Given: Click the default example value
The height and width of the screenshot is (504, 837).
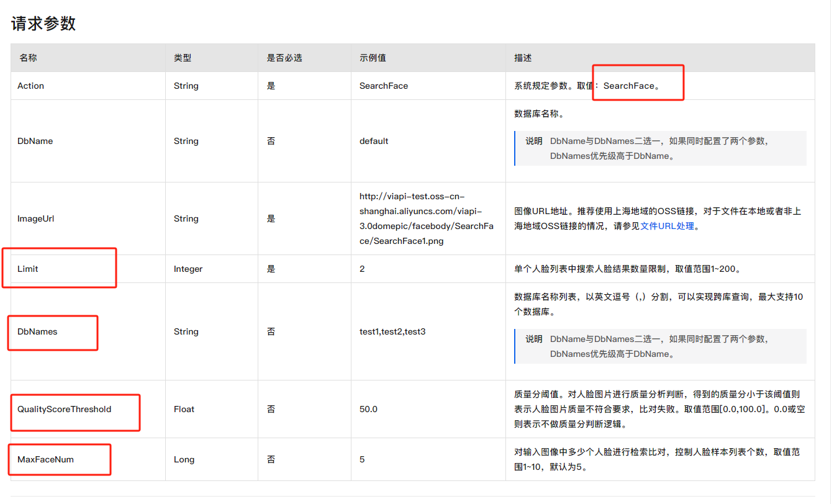Looking at the screenshot, I should (374, 141).
